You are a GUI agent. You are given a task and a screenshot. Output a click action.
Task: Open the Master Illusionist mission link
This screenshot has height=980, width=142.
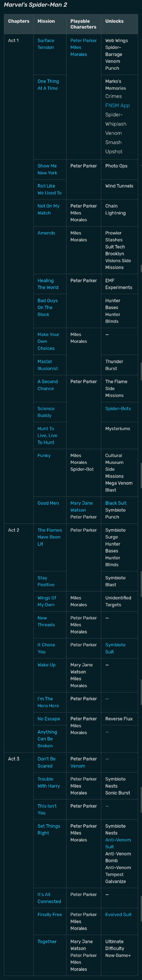click(47, 365)
